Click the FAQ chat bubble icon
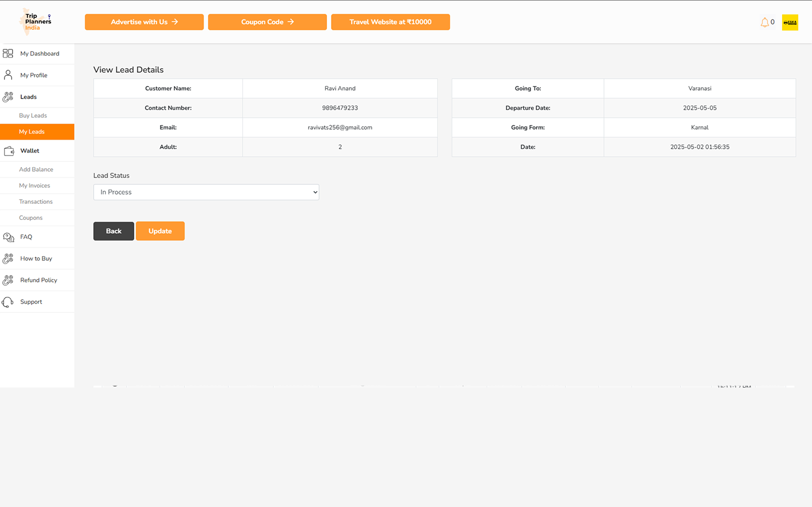812x507 pixels. (x=9, y=237)
